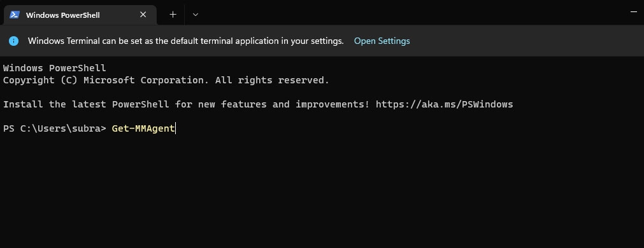Click the Get-MMAgent command text

point(143,128)
